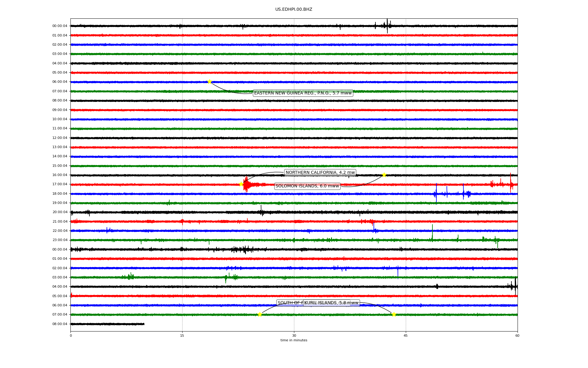Select the EASTERN NEW GUINEA REG. annotation label
588x368 pixels.
(303, 93)
